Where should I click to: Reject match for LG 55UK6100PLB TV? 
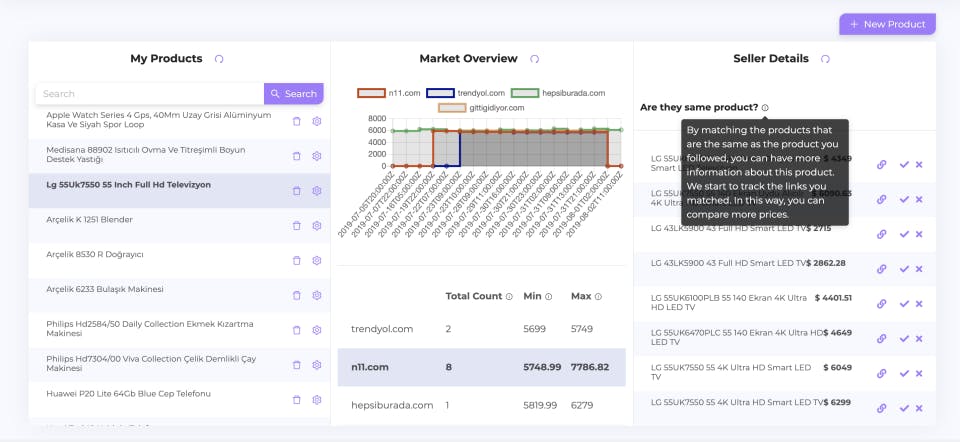point(919,304)
